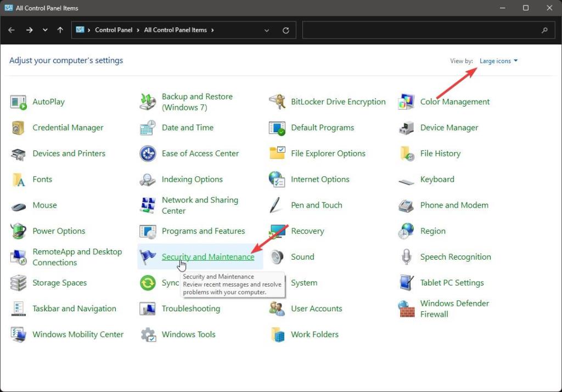The width and height of the screenshot is (562, 392).
Task: Open the Indexing Options icon
Action: (148, 180)
